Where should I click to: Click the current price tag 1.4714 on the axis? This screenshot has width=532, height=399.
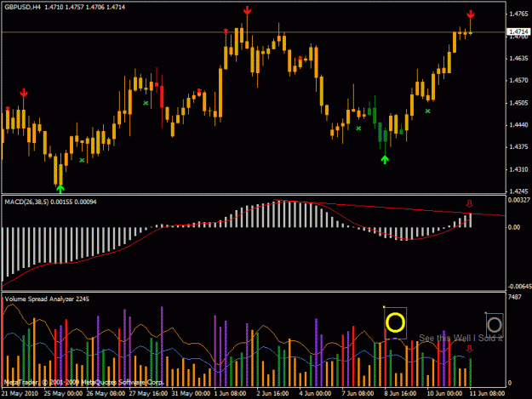[x=518, y=31]
